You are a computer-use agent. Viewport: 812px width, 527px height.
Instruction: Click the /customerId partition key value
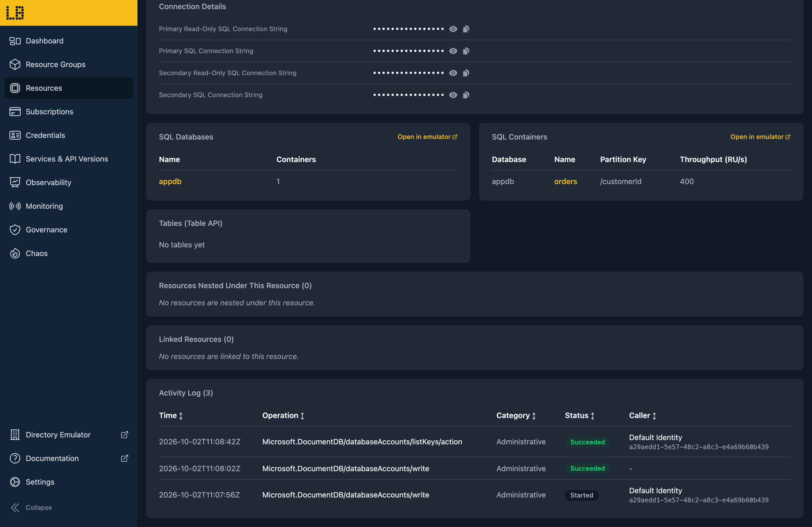[621, 181]
